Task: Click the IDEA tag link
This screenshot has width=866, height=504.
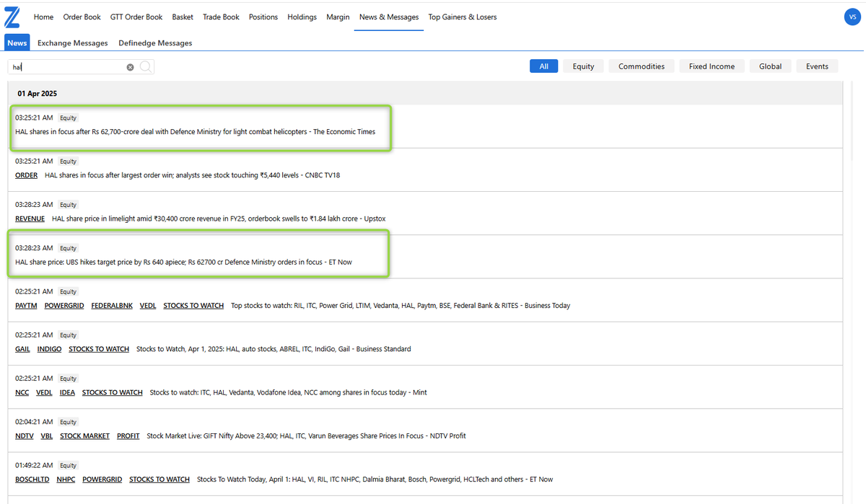Action: (x=67, y=392)
